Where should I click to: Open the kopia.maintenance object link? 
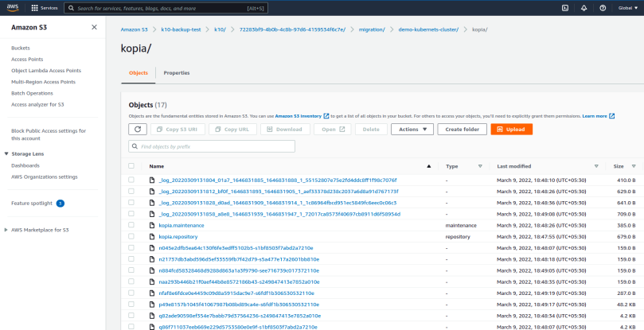[x=181, y=225]
